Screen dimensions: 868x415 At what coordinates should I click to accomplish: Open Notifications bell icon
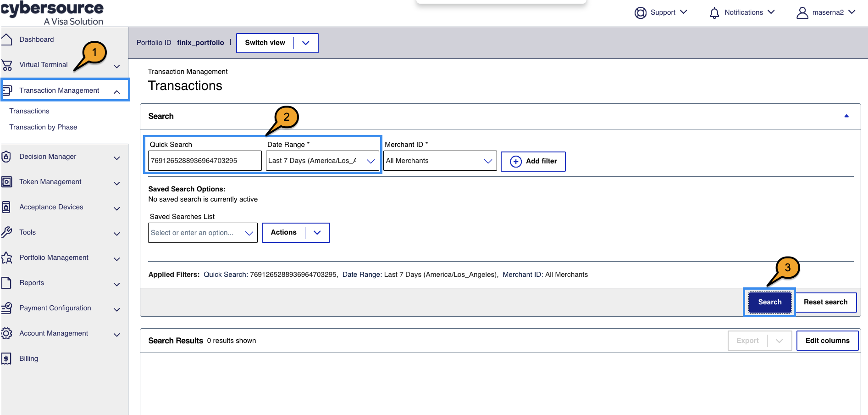click(714, 13)
